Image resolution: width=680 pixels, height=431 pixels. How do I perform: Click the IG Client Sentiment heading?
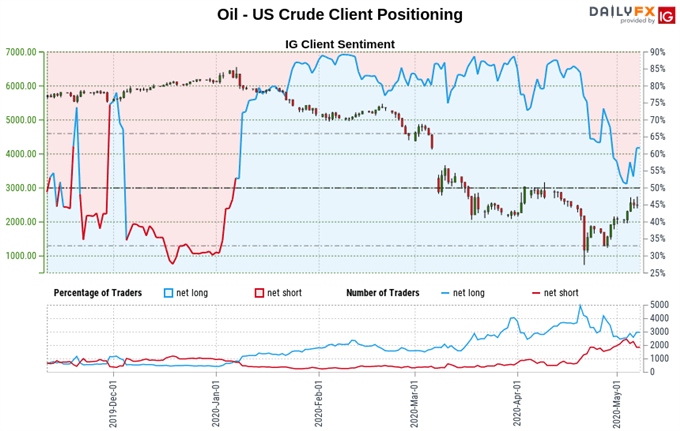pyautogui.click(x=340, y=44)
